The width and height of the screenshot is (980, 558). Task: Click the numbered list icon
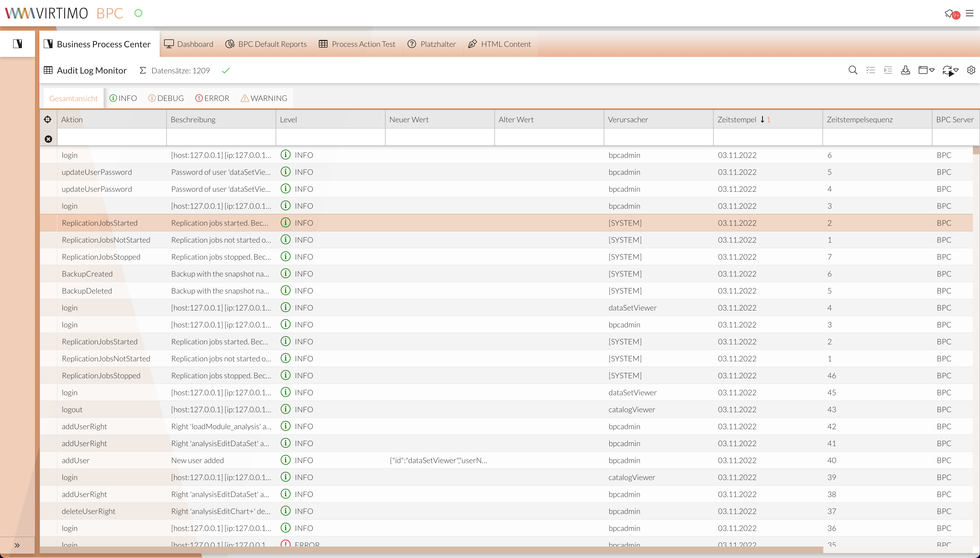point(888,71)
